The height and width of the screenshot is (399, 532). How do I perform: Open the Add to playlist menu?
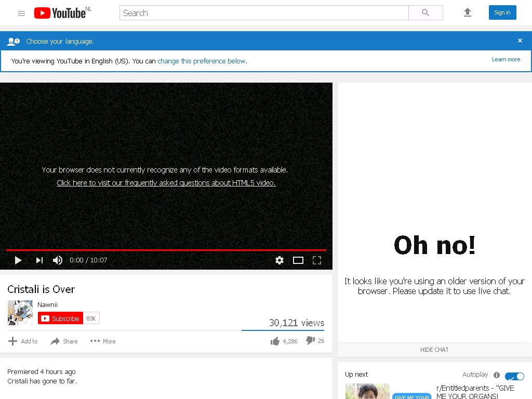pos(23,341)
